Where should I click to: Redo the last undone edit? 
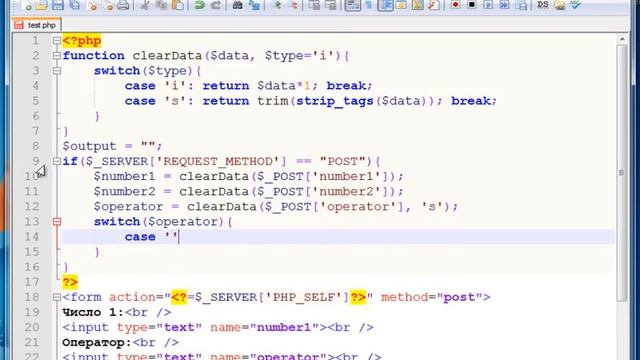coord(216,5)
